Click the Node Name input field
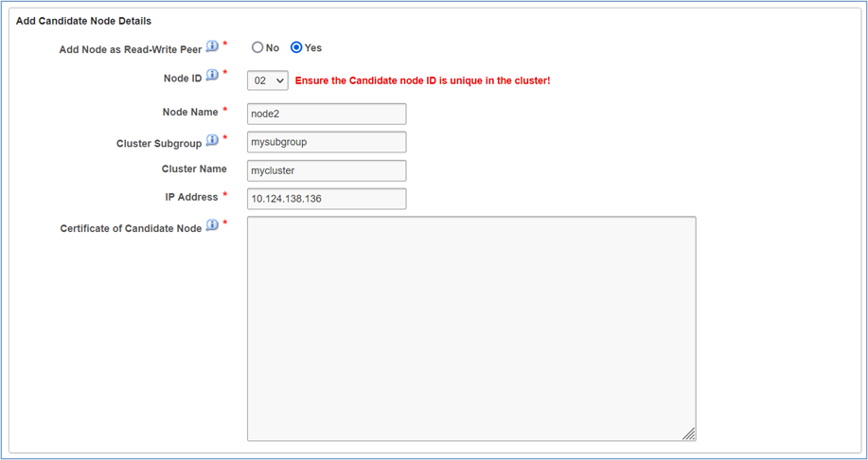This screenshot has width=868, height=460. point(327,114)
